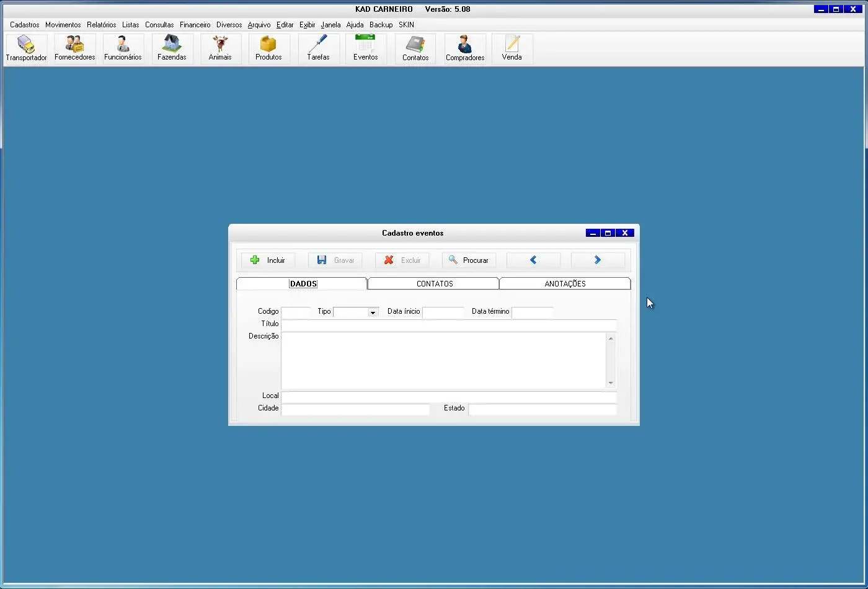Viewport: 868px width, 589px height.
Task: Go to previous record with left arrow
Action: click(x=533, y=260)
